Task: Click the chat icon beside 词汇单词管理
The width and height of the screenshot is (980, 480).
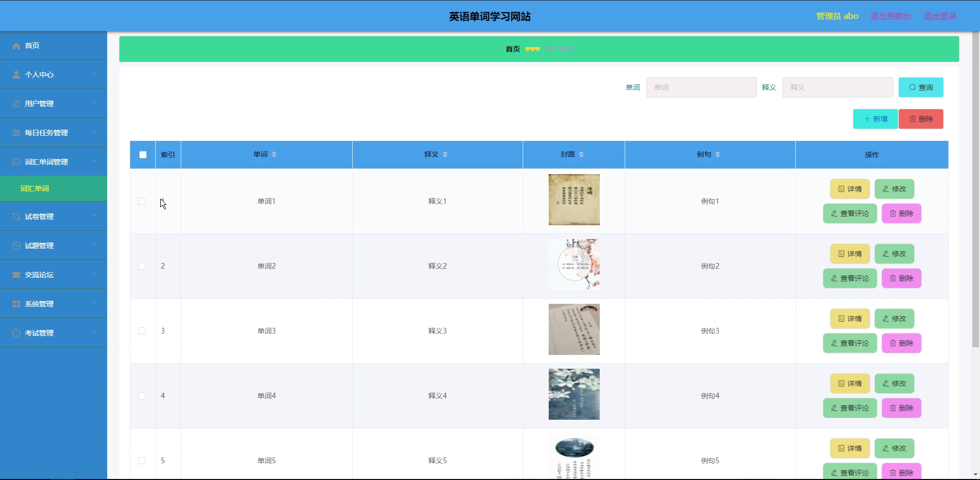Action: coord(16,162)
